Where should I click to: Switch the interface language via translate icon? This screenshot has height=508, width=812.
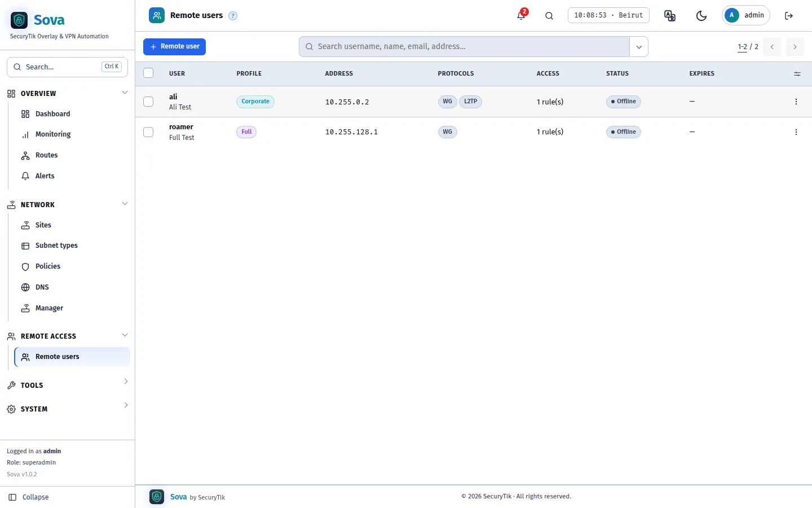[x=670, y=15]
